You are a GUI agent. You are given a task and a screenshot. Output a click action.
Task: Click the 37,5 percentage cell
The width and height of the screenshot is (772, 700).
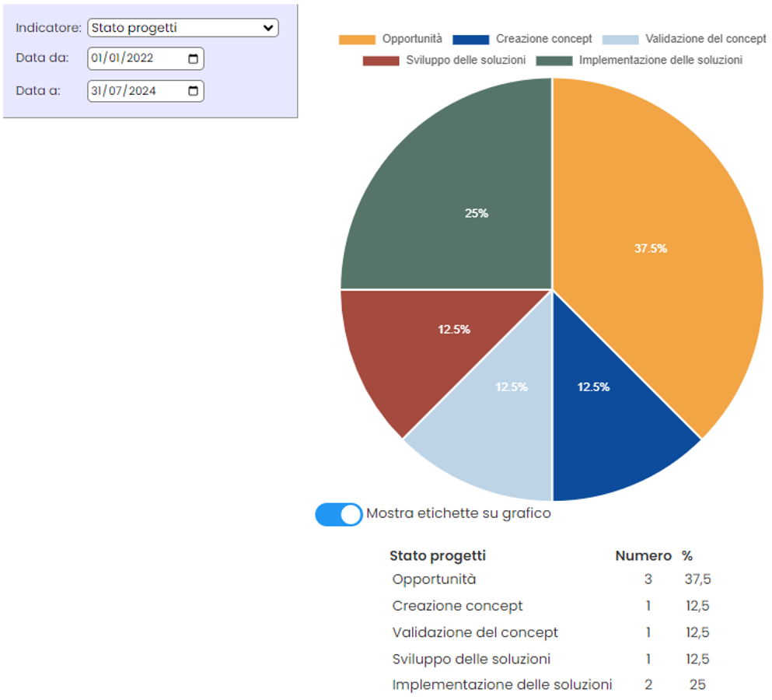(697, 579)
